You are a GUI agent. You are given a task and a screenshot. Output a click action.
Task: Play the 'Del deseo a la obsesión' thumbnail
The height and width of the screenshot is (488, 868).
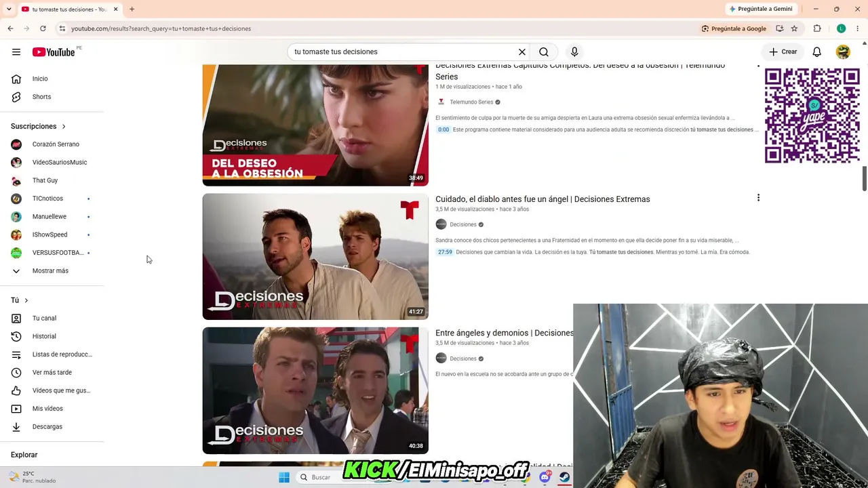pos(315,125)
